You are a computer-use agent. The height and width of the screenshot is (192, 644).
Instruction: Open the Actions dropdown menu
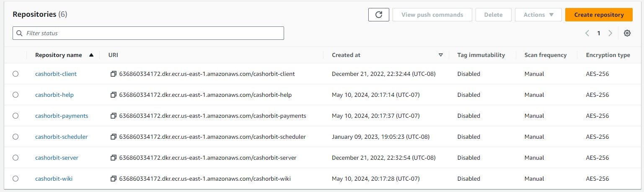tap(538, 15)
